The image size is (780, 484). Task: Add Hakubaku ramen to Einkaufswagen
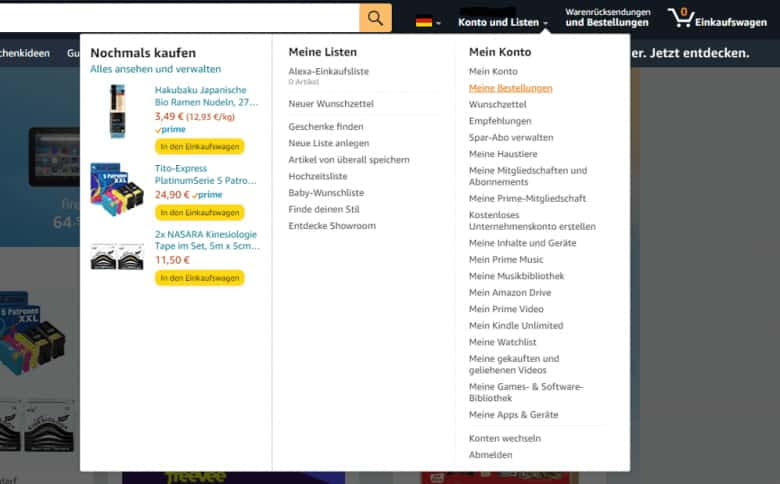pyautogui.click(x=199, y=147)
